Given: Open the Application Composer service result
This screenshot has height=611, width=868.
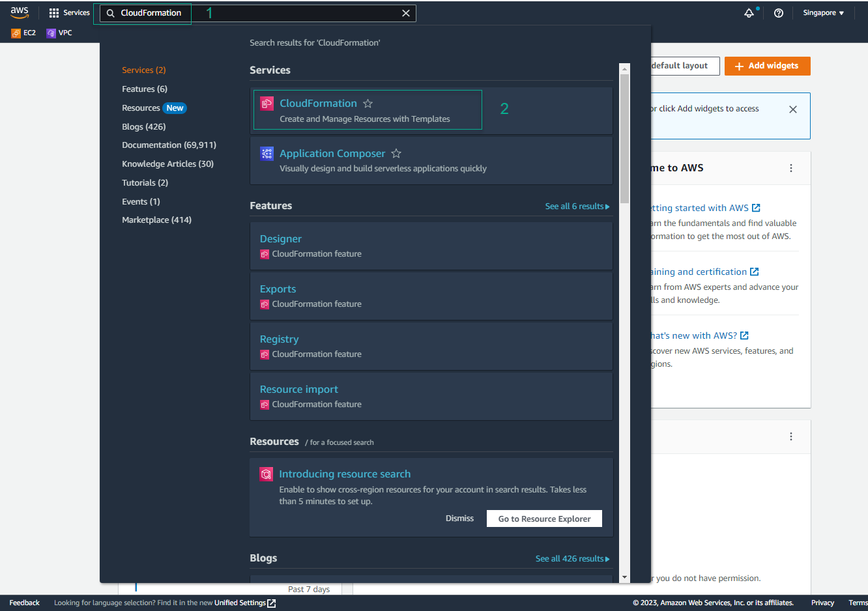Looking at the screenshot, I should [x=332, y=154].
